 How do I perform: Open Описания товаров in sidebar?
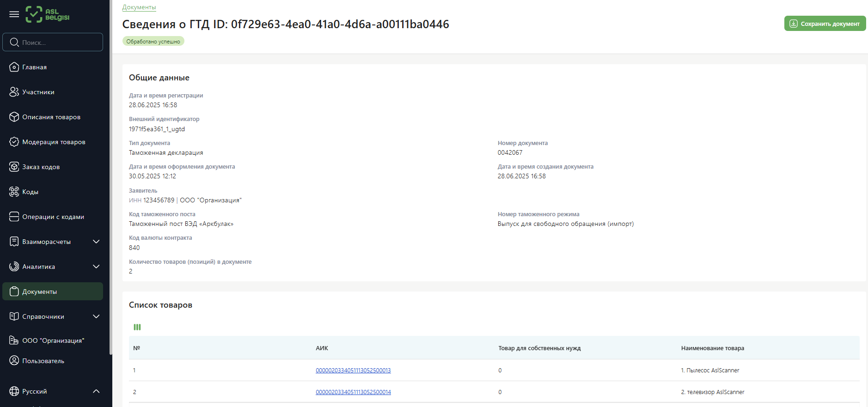(x=51, y=117)
